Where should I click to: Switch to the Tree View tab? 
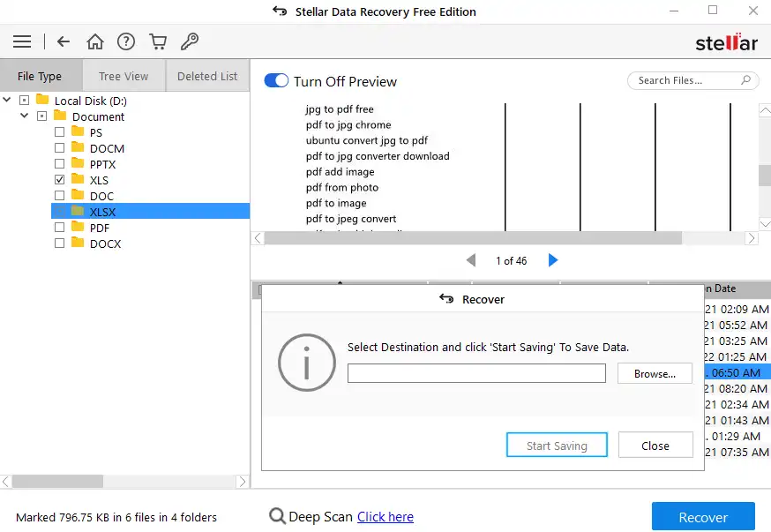(124, 75)
